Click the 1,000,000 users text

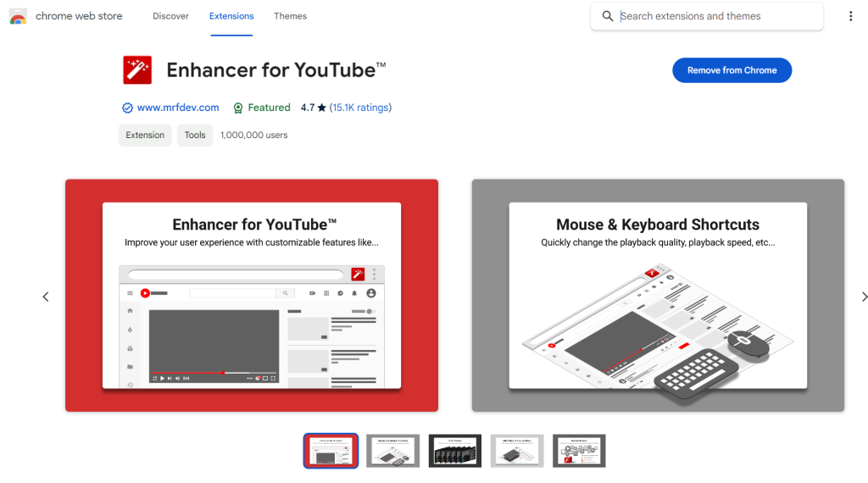pos(254,135)
